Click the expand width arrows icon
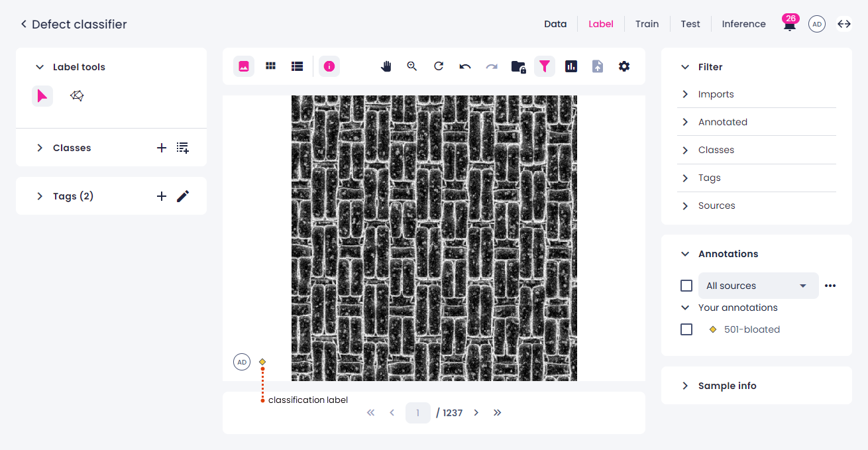The height and width of the screenshot is (450, 868). pos(844,24)
